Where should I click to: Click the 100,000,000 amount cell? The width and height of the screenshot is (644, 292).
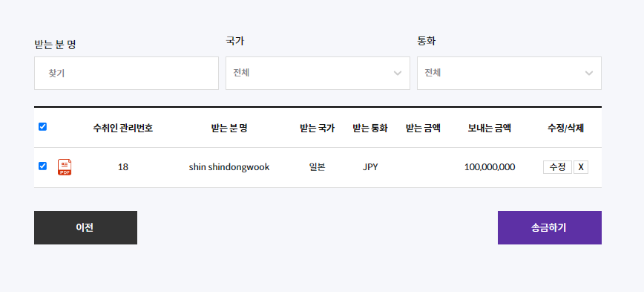point(490,167)
